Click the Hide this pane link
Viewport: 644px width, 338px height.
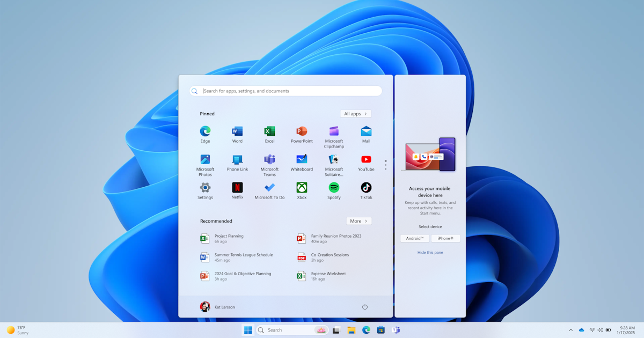430,252
